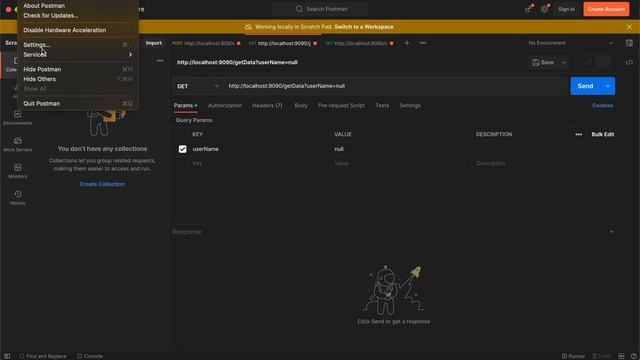Open Find and Replace

43,356
